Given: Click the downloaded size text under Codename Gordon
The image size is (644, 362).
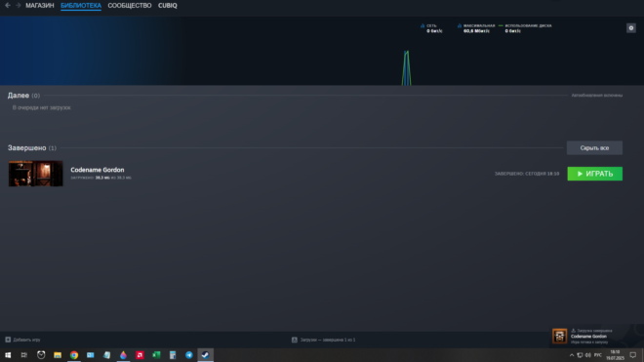Looking at the screenshot, I should 101,178.
